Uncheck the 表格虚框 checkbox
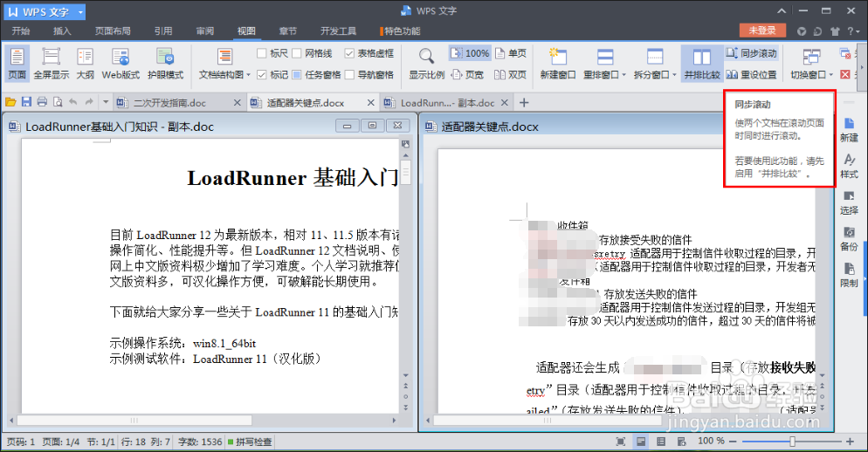 (349, 53)
